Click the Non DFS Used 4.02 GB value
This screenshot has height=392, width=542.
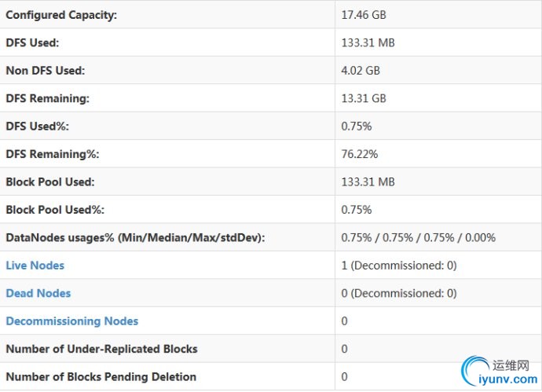click(x=361, y=71)
